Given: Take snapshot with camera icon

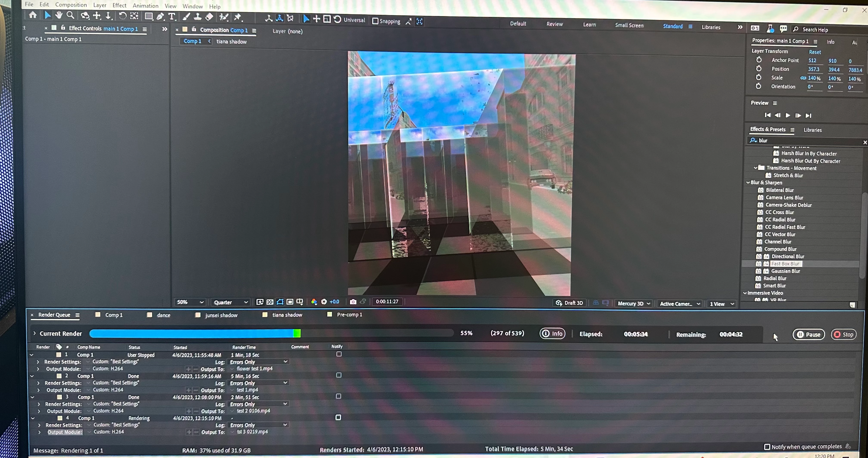Looking at the screenshot, I should click(353, 302).
